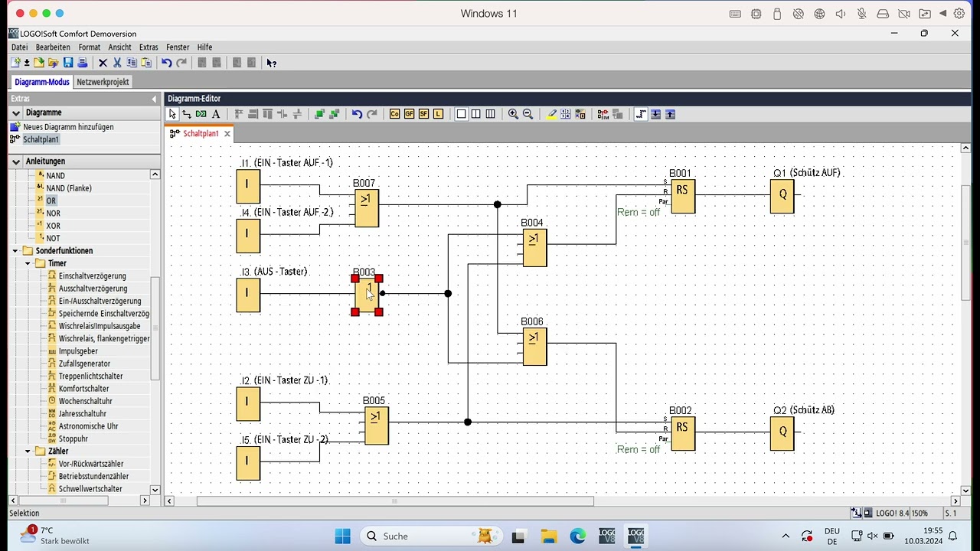Open the Bearbeiten menu
The image size is (980, 551).
(53, 47)
